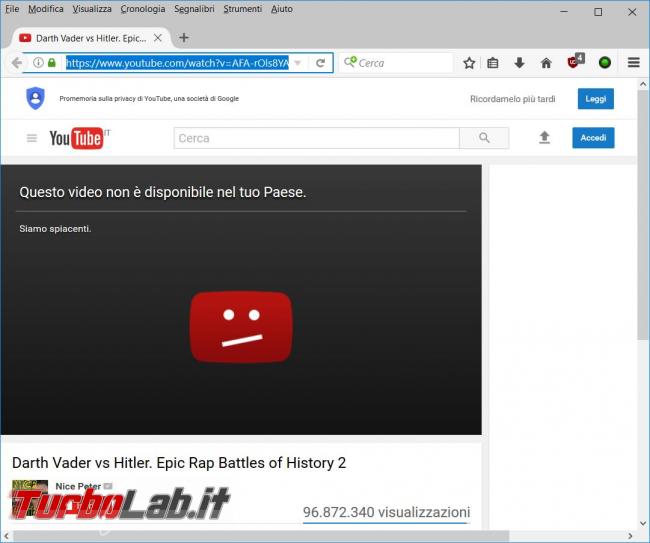Click the YouTube logo
Screen dimensions: 650x543
pos(79,138)
